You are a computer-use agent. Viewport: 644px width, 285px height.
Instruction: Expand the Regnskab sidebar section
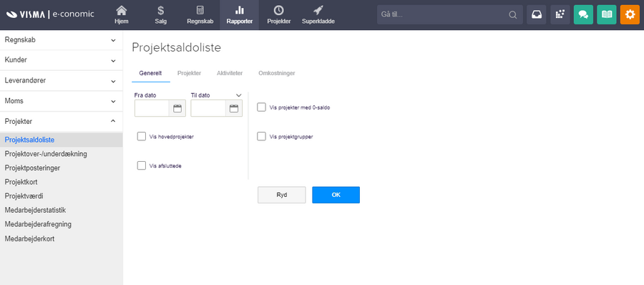[62, 40]
